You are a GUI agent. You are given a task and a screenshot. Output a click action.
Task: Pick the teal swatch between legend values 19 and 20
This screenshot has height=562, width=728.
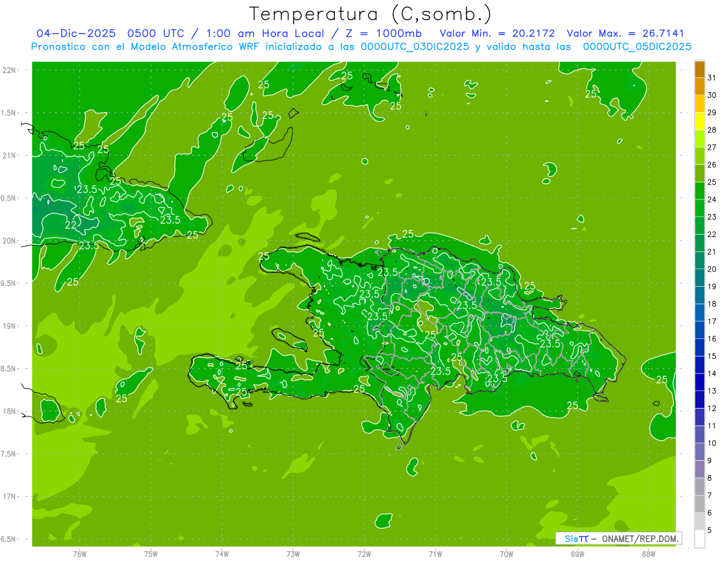pos(699,278)
